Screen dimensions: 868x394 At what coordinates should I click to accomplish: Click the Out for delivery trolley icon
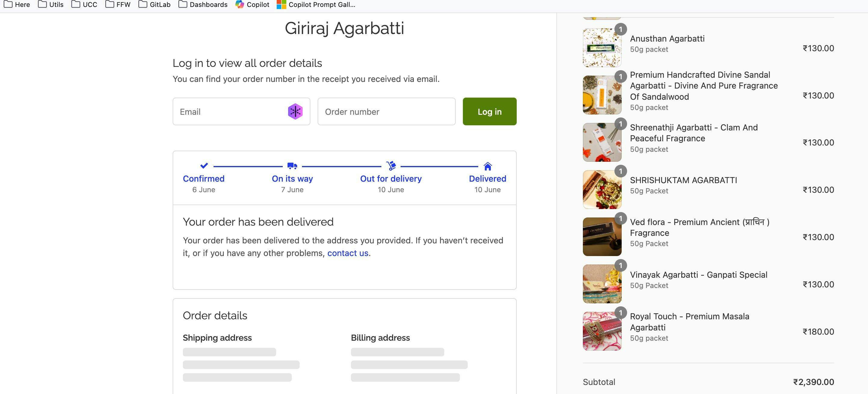pyautogui.click(x=391, y=166)
